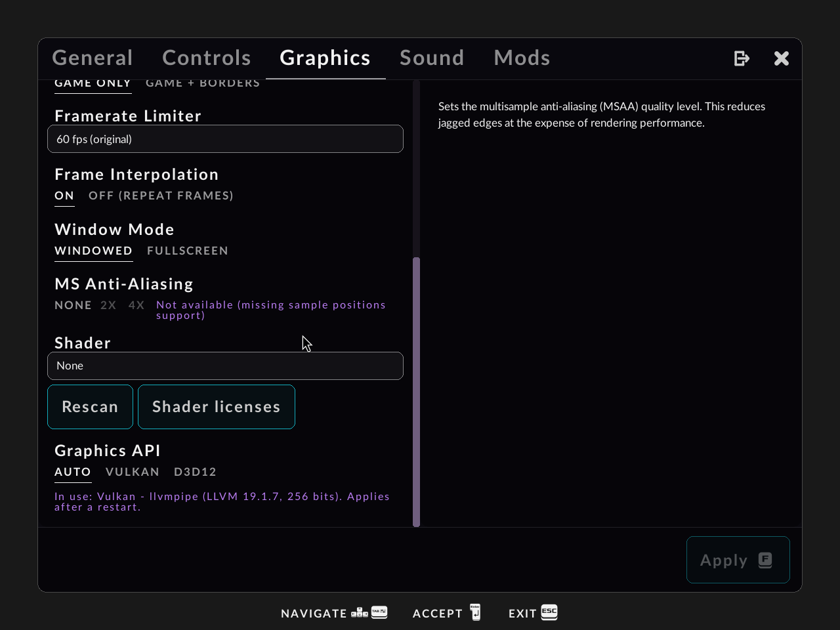Open the General tab
The image size is (840, 630).
pyautogui.click(x=93, y=58)
